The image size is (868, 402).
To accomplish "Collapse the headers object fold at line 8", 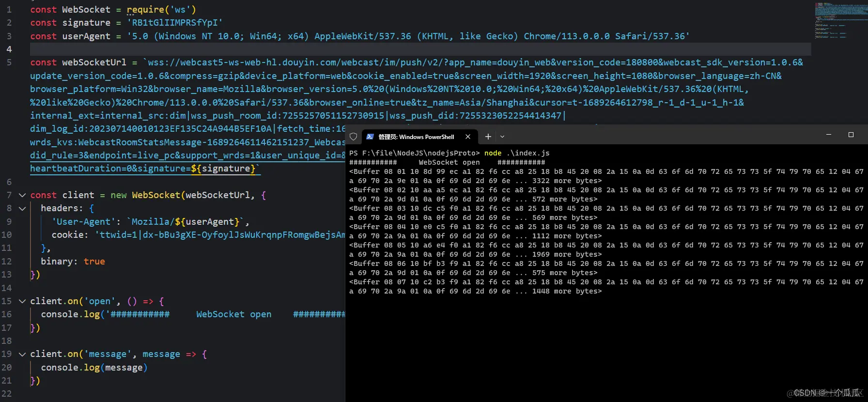I will [22, 208].
